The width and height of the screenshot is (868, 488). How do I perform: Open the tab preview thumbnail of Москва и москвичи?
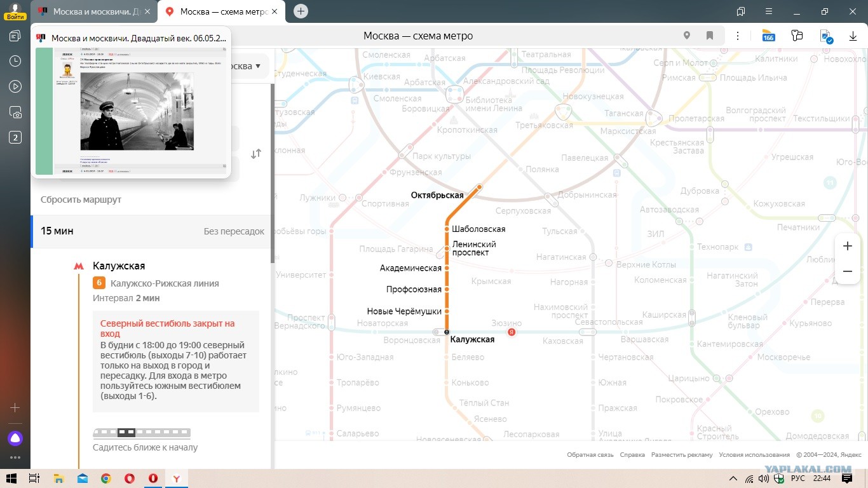pyautogui.click(x=131, y=110)
